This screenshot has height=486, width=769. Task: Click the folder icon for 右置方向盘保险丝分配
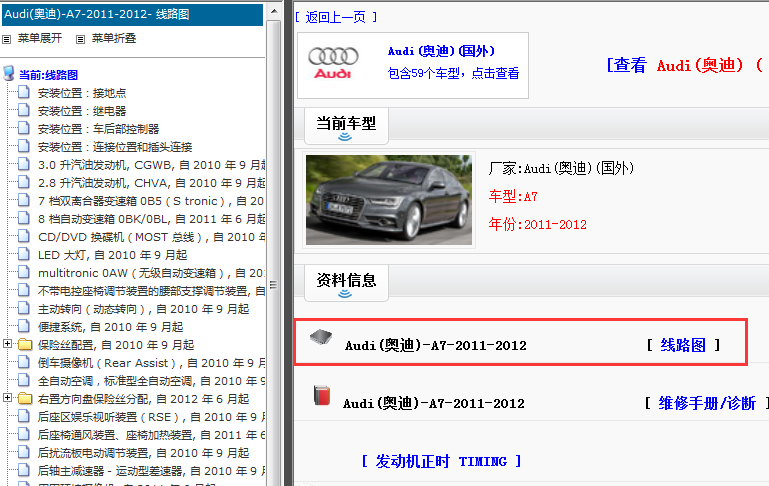click(x=25, y=399)
